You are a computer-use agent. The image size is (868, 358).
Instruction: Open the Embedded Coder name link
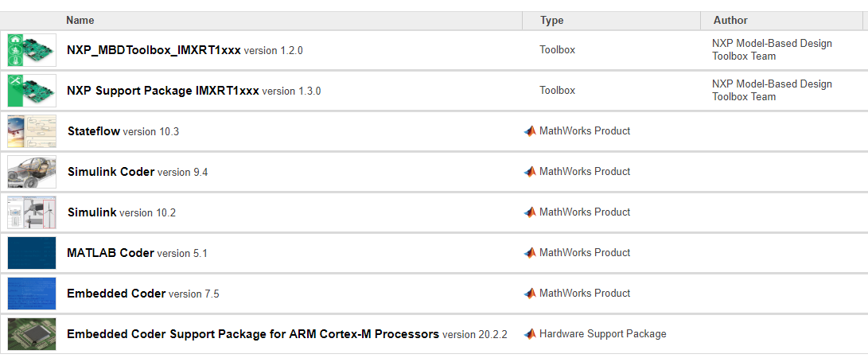point(116,294)
